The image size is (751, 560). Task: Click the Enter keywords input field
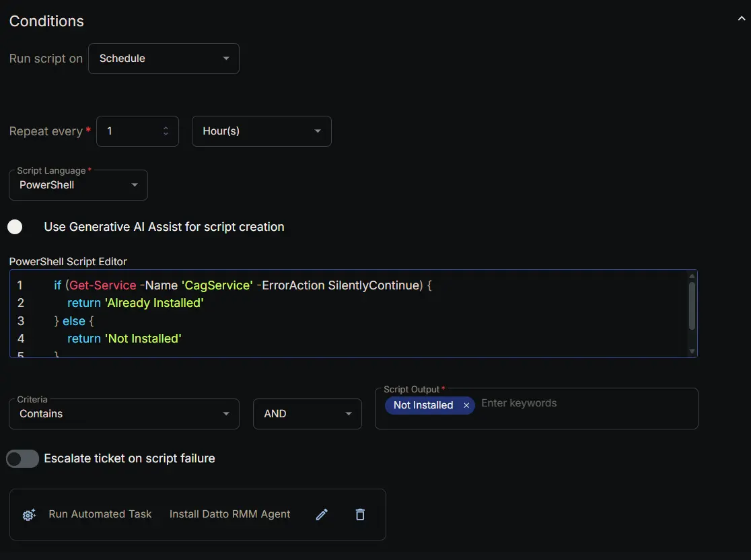point(579,404)
